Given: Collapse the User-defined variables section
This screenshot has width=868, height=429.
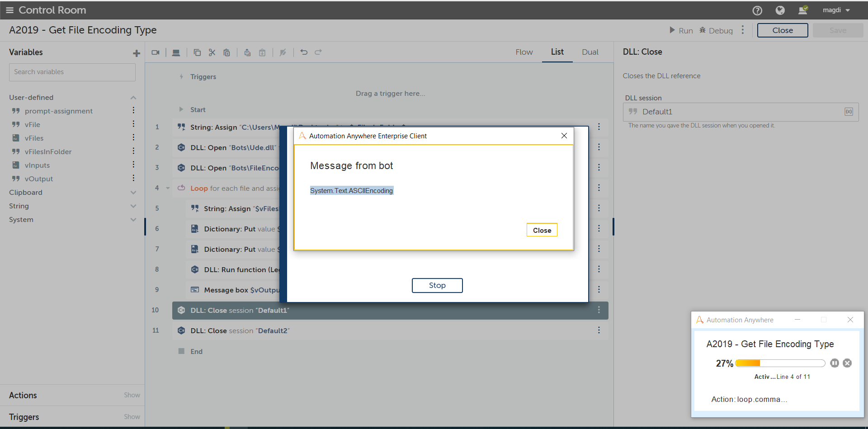Looking at the screenshot, I should pyautogui.click(x=133, y=98).
